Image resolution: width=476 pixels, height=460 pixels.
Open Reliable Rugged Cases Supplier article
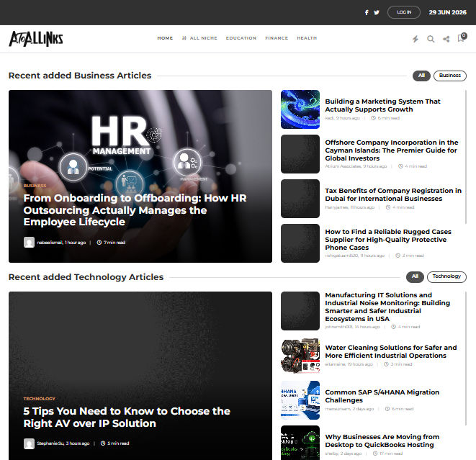pyautogui.click(x=388, y=240)
